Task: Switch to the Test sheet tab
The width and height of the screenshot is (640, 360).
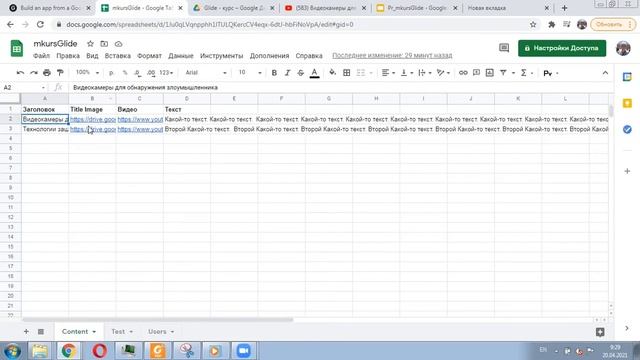Action: 122,331
